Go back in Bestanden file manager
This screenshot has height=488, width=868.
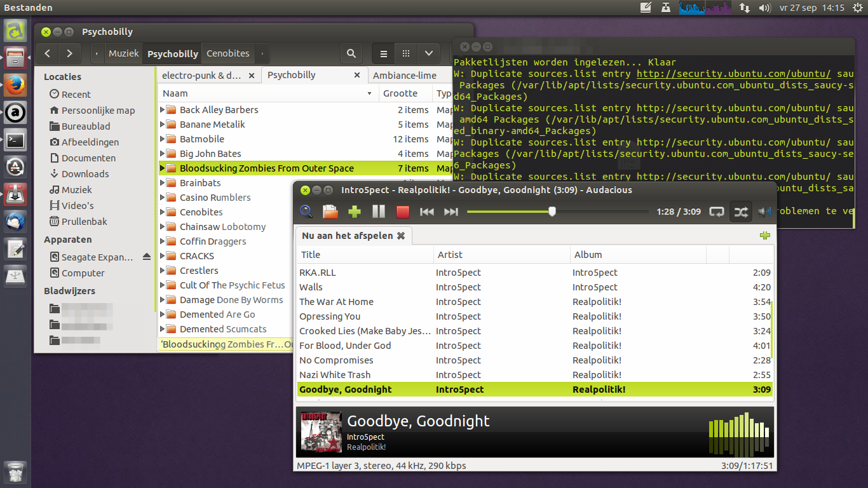coord(48,54)
